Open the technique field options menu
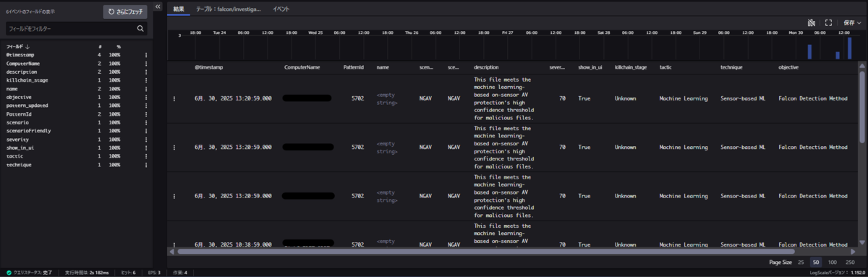 point(146,165)
